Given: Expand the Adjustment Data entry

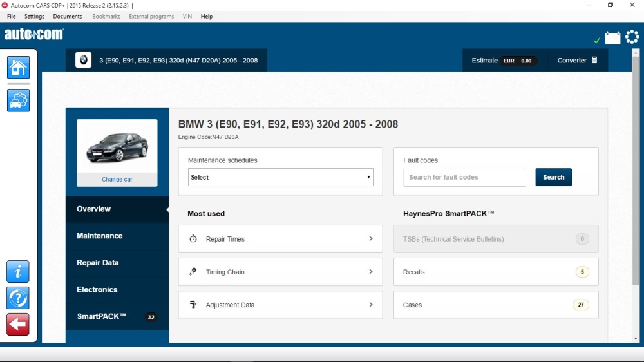Looking at the screenshot, I should (x=280, y=305).
